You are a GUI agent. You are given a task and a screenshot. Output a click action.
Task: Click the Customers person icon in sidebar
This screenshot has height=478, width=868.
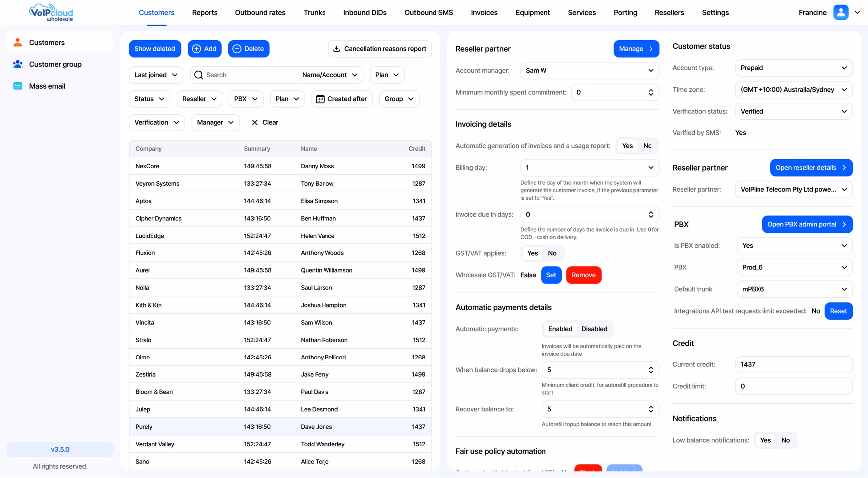18,42
